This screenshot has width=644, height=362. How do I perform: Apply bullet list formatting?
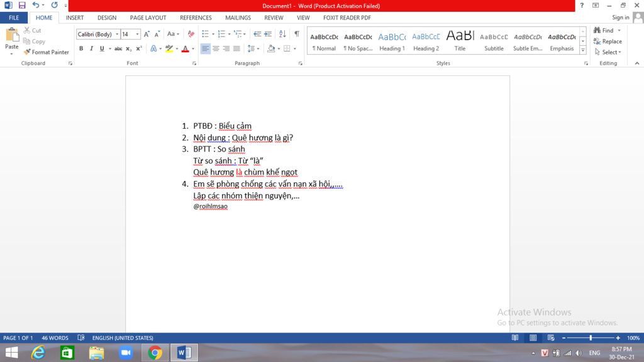pyautogui.click(x=206, y=34)
